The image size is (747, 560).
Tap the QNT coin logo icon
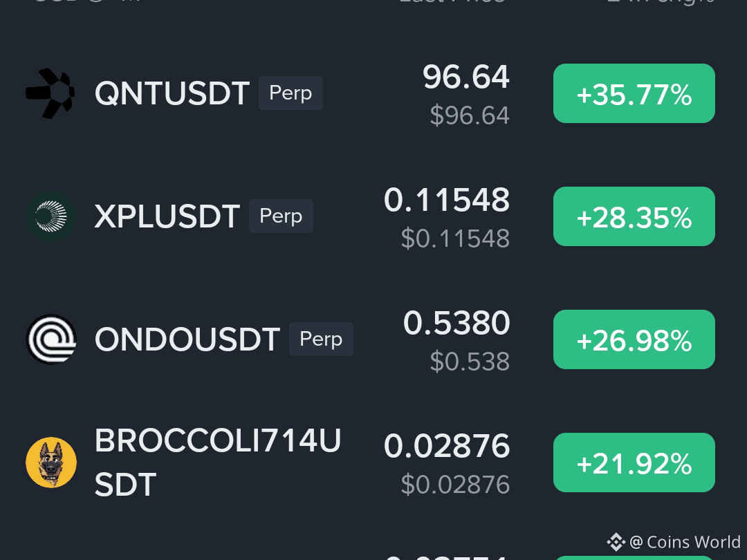point(50,93)
